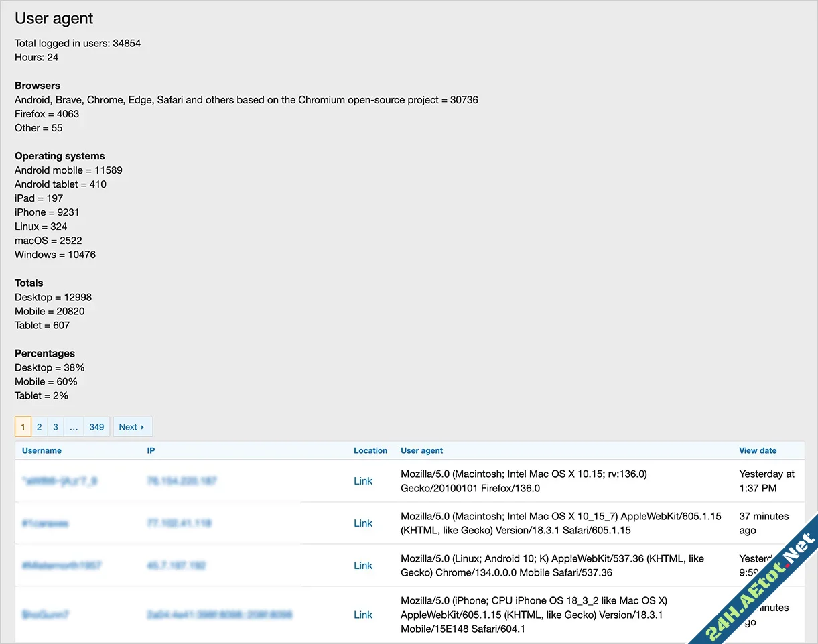Open the location Link in the Safari 18.3.1 row
818x644 pixels.
(363, 523)
